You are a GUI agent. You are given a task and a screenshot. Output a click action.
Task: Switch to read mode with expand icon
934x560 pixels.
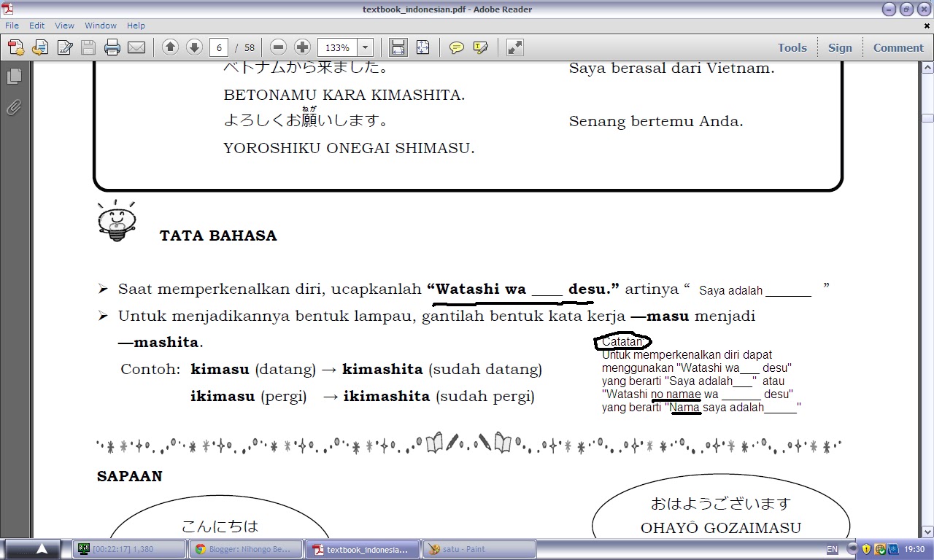click(514, 47)
